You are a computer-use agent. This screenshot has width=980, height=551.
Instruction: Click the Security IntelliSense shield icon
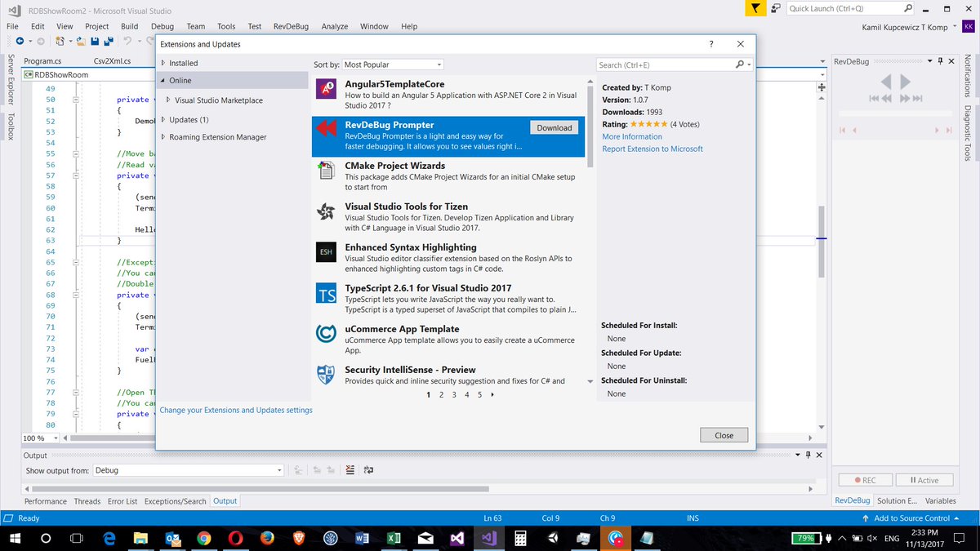(x=327, y=375)
